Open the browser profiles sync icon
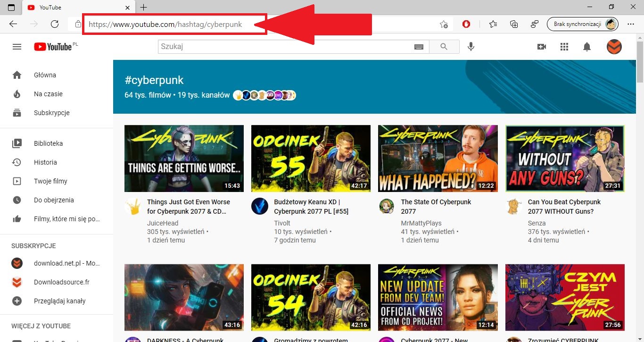 [x=535, y=24]
